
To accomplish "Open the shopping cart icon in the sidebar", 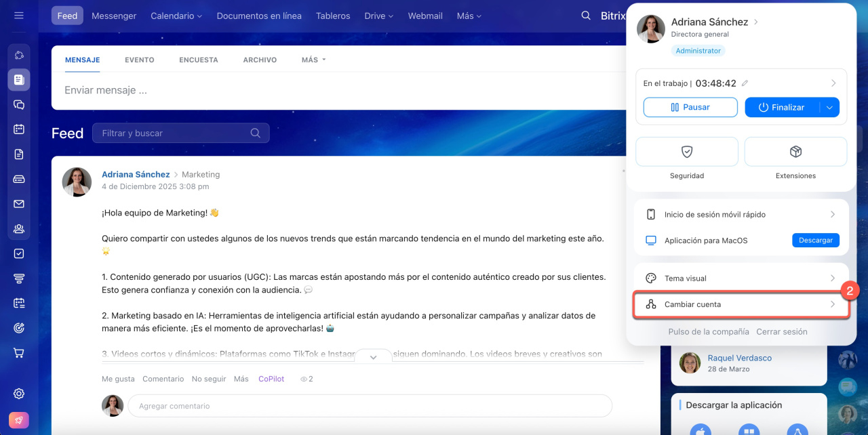I will point(19,353).
